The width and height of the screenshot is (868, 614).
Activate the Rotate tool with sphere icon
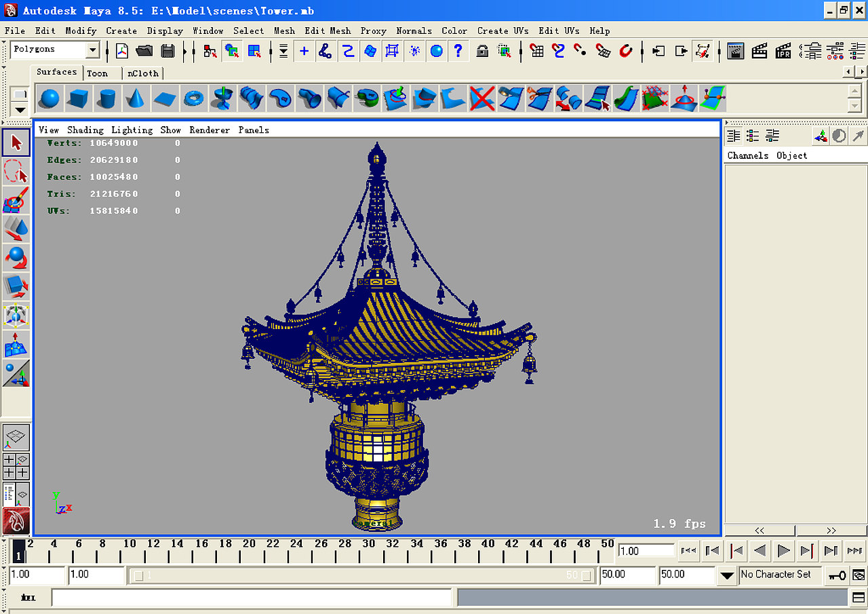pos(17,258)
